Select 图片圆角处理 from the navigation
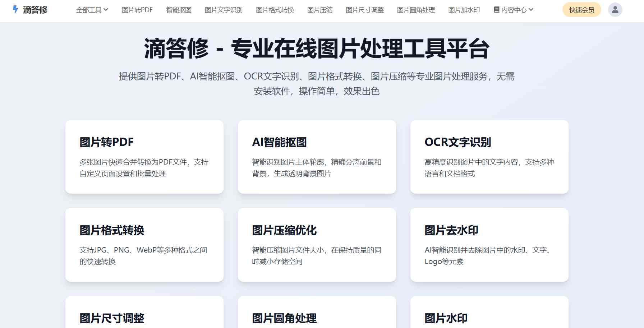Image resolution: width=644 pixels, height=328 pixels. coord(415,10)
